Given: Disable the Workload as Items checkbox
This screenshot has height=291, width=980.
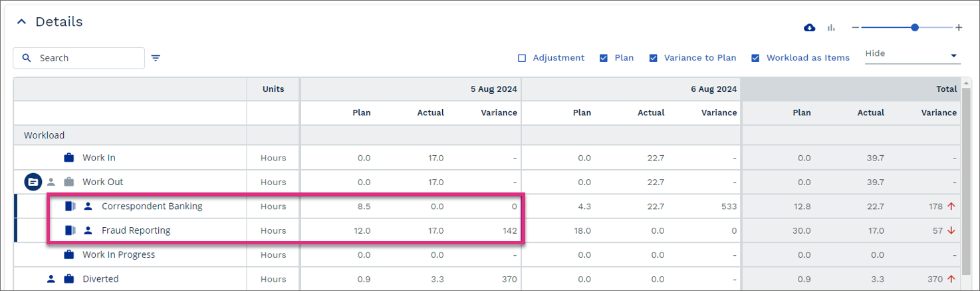Looking at the screenshot, I should (755, 58).
